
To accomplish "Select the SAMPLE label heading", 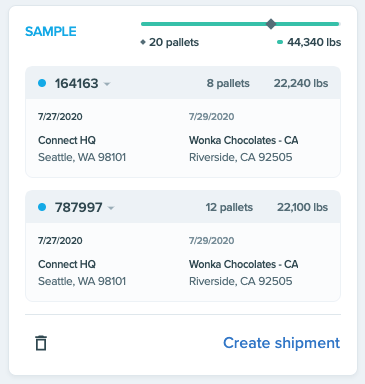I will pos(51,31).
